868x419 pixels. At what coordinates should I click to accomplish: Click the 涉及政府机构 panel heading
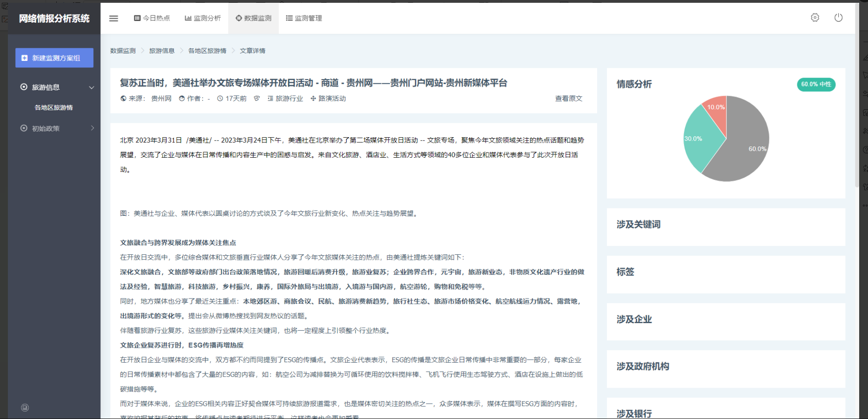coord(643,366)
